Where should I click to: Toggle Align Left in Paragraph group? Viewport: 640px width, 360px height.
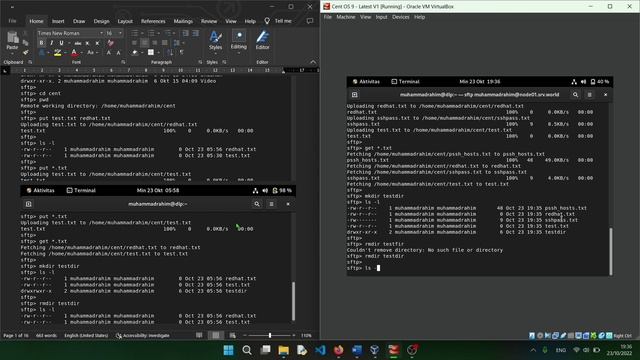(134, 43)
